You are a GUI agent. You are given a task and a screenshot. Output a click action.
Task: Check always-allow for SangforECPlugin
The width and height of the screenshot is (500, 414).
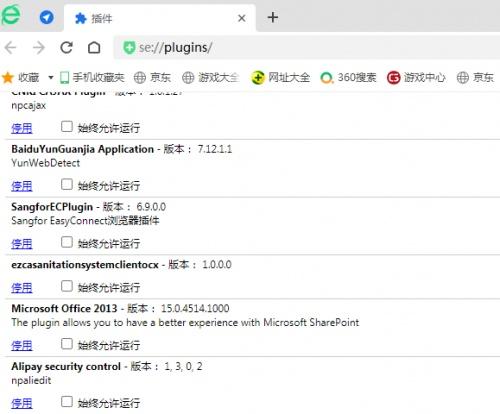(x=67, y=242)
